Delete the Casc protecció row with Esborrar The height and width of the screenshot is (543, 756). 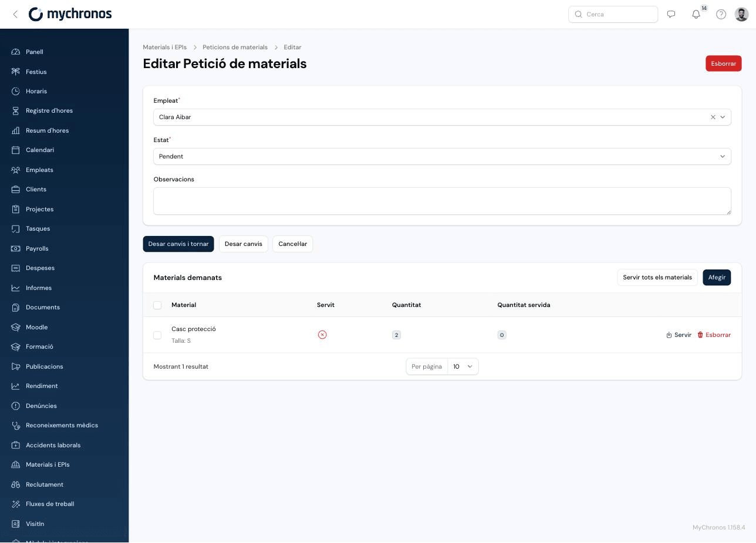(714, 335)
